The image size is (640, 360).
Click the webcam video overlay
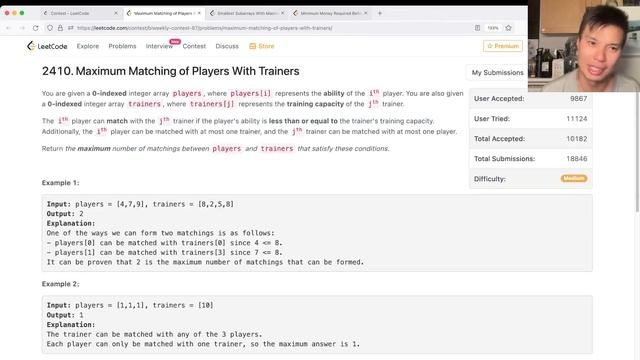[584, 46]
